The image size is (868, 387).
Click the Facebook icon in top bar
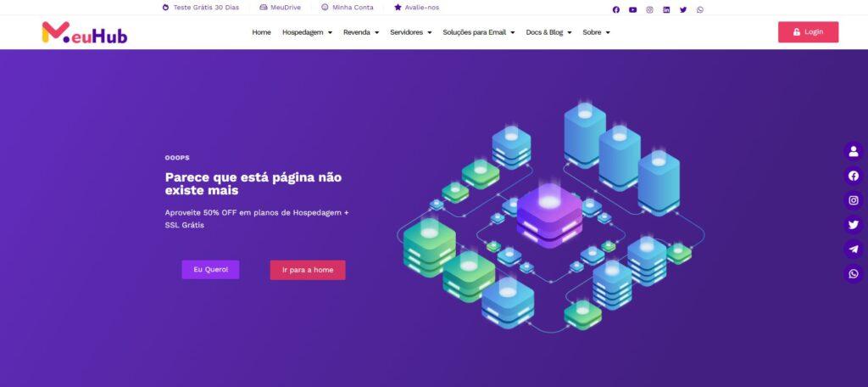[616, 9]
